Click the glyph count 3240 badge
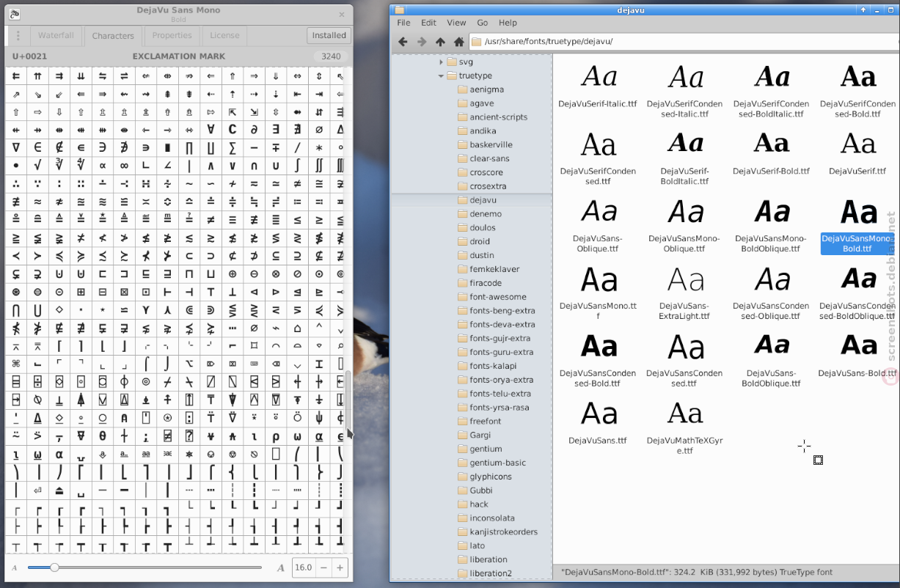This screenshot has height=588, width=900. [331, 56]
